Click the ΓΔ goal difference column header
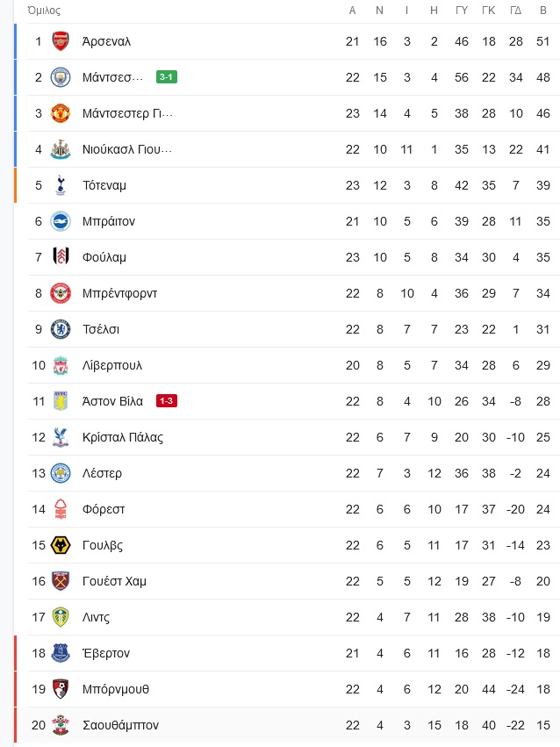 point(516,11)
